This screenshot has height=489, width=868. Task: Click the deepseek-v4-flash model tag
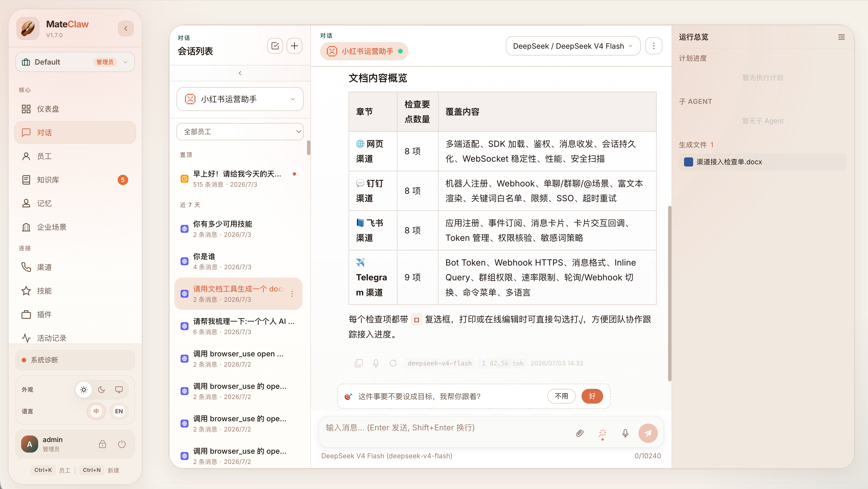439,363
